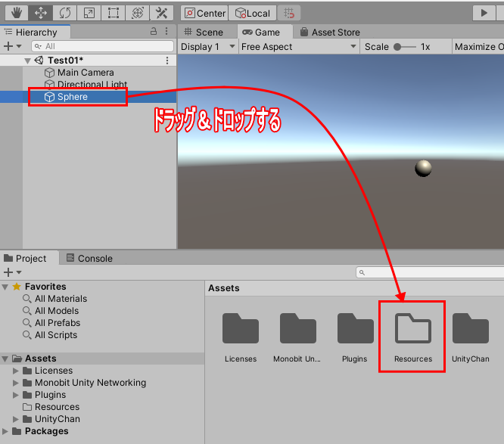Viewport: 504px width, 444px height.
Task: Open the Free Aspect dropdown
Action: pyautogui.click(x=299, y=47)
